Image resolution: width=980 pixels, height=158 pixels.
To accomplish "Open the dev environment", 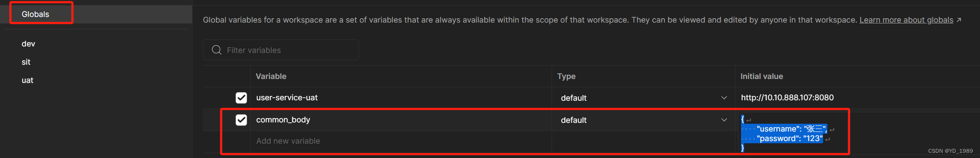I will pos(29,44).
